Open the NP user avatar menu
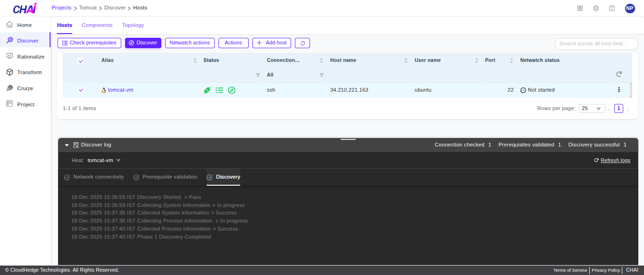Screen dimensions: 644x275 [630, 8]
